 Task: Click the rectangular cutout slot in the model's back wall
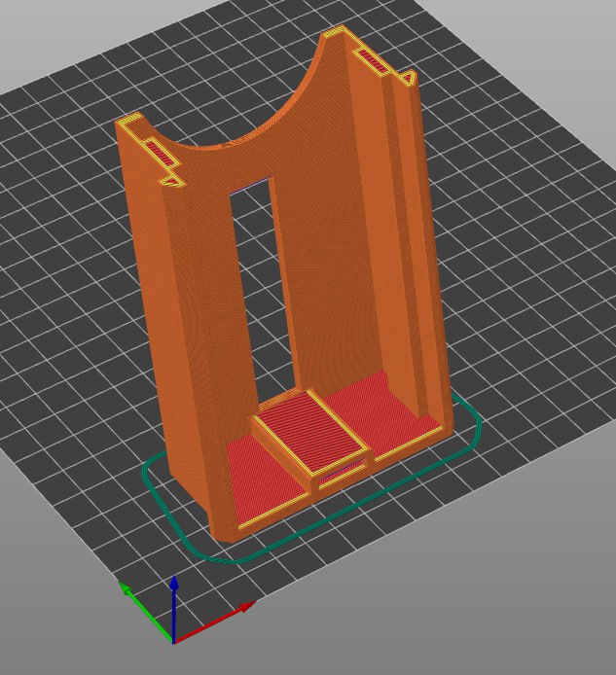click(x=264, y=291)
